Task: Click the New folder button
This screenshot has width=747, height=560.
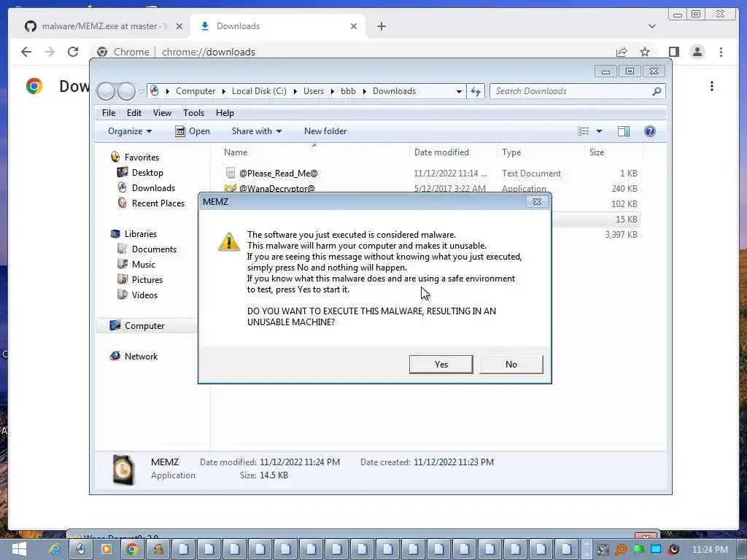Action: pos(325,131)
